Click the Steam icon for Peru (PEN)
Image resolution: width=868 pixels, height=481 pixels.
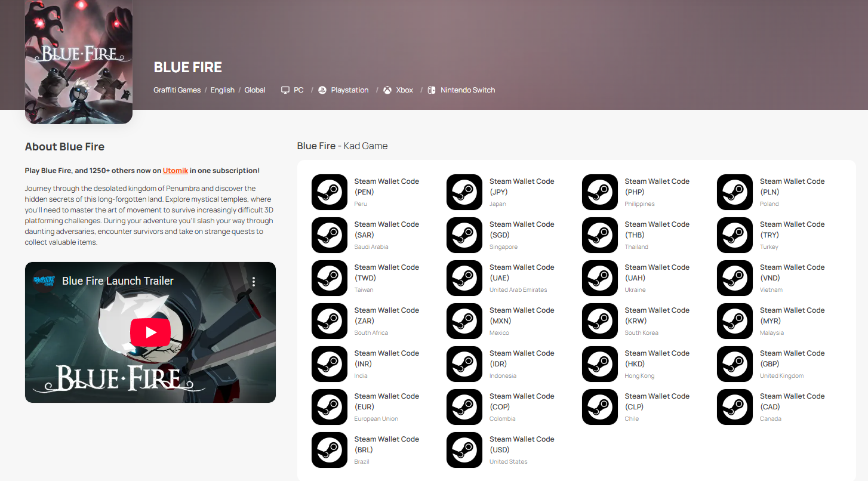[329, 192]
